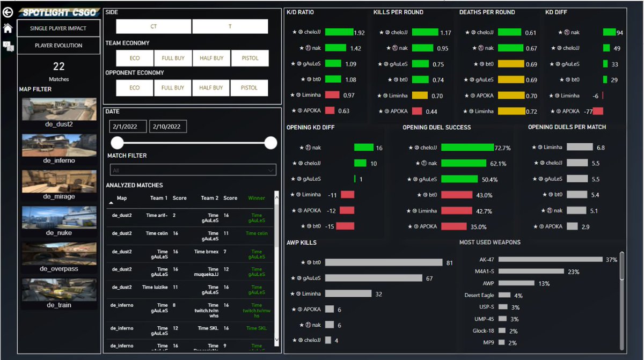The width and height of the screenshot is (644, 360).
Task: Select de_mirage map thumbnail
Action: pos(59,181)
